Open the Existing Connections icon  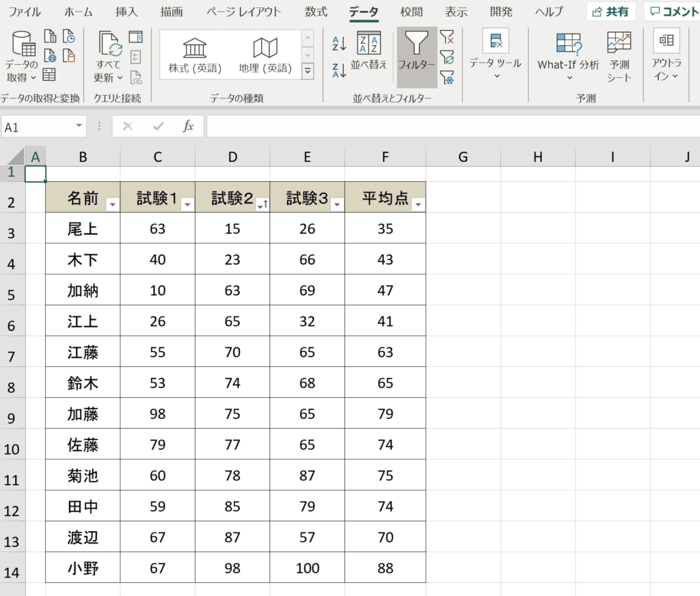69,56
